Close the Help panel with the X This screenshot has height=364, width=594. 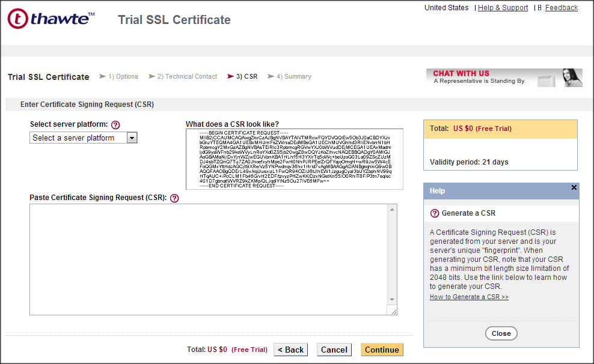pyautogui.click(x=574, y=187)
